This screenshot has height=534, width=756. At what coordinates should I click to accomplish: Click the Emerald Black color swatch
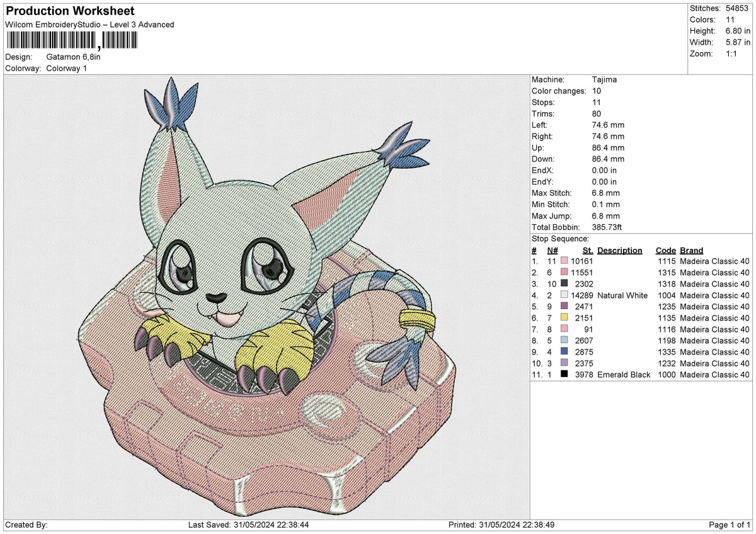click(564, 375)
